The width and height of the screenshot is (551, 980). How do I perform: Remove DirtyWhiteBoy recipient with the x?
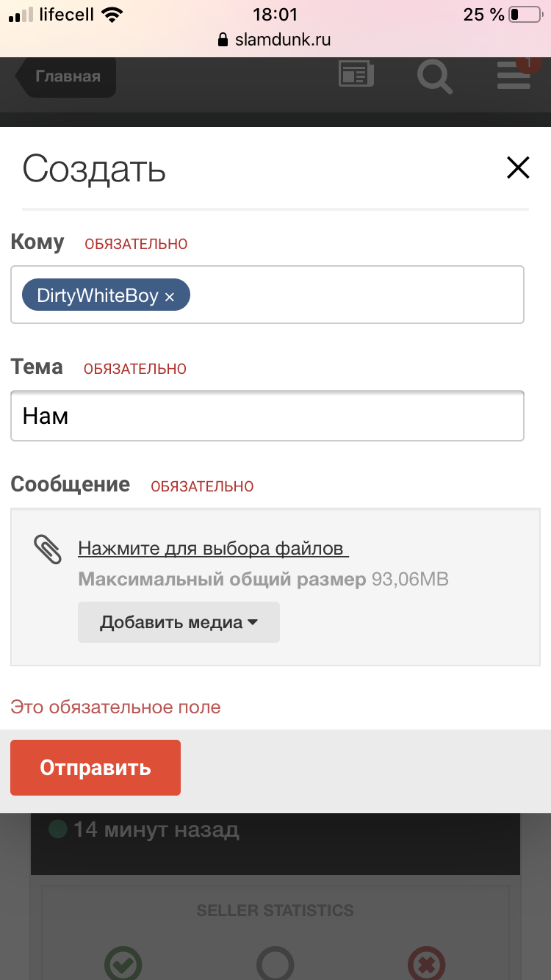pos(170,297)
